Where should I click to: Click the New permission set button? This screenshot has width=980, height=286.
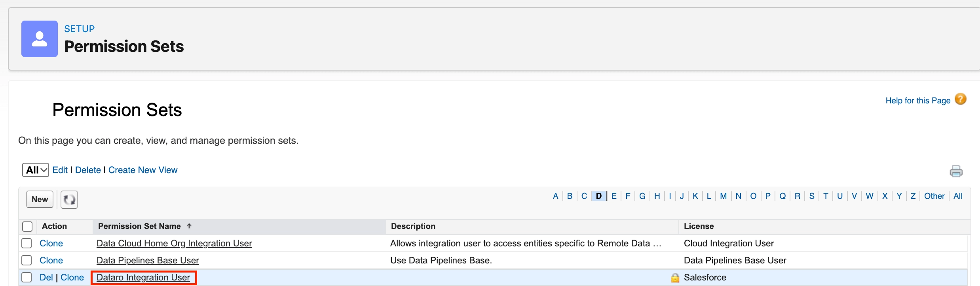(40, 199)
